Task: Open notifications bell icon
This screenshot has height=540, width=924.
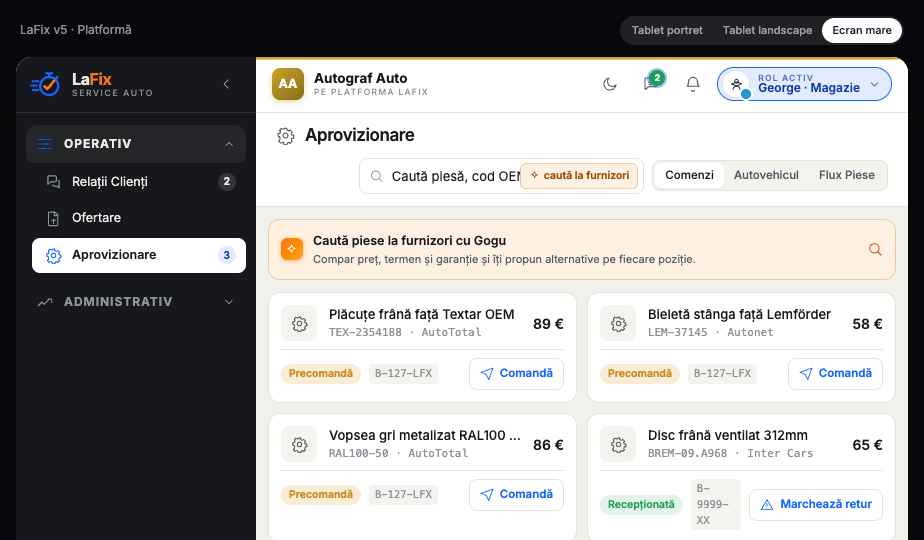Action: pos(693,84)
